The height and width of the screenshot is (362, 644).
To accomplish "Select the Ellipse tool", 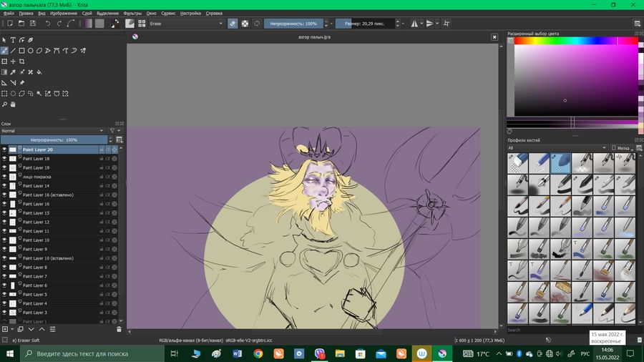I will pos(30,51).
